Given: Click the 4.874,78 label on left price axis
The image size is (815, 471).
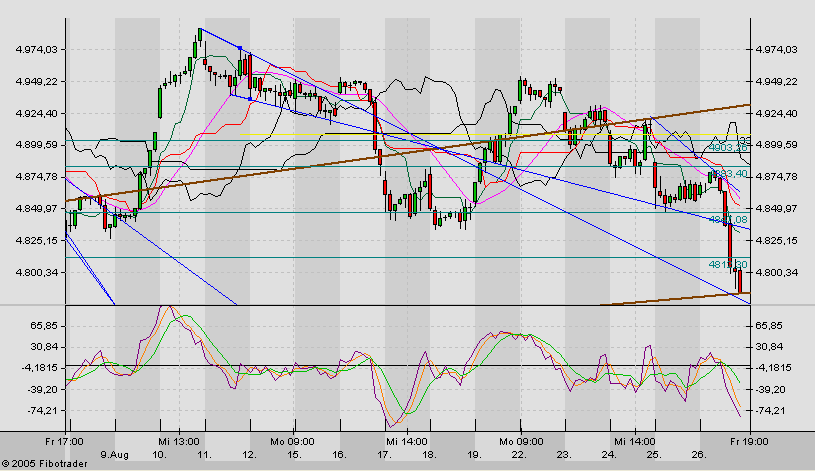Looking at the screenshot, I should pyautogui.click(x=34, y=177).
